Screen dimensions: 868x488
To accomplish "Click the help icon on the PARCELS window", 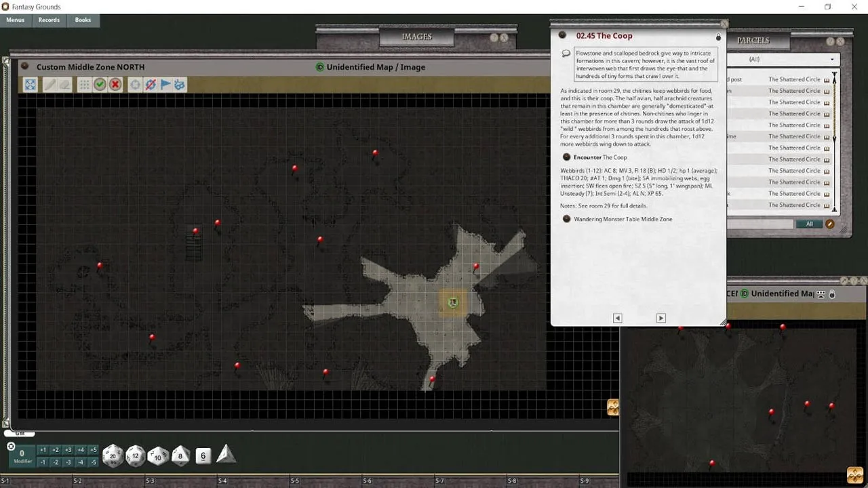I will 830,41.
